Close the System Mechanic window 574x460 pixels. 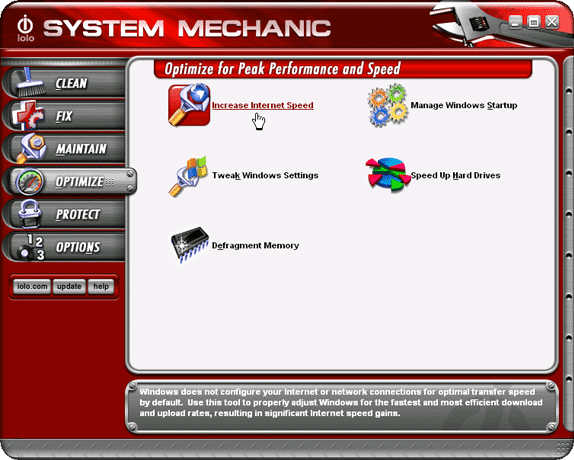tap(552, 22)
